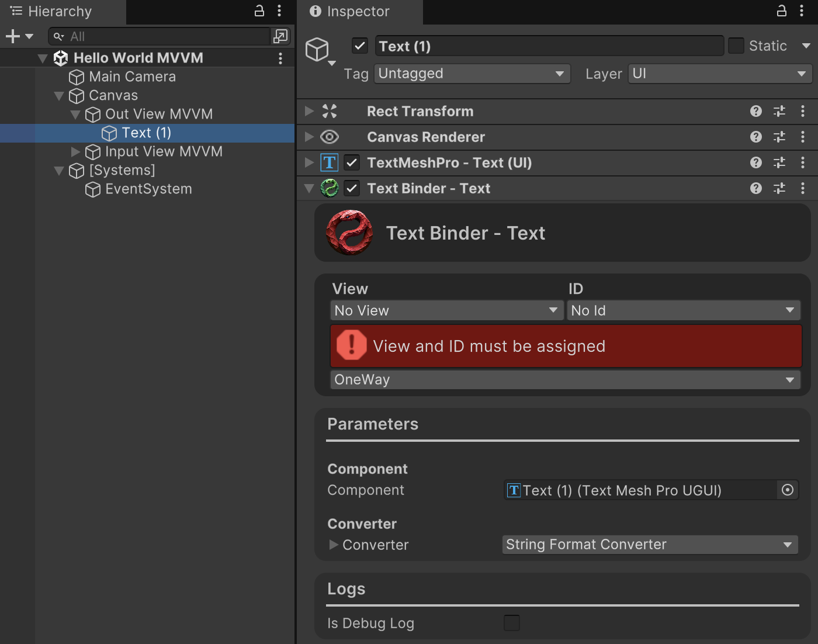Click the TextMeshPro blue T icon
Image resolution: width=818 pixels, height=644 pixels.
coord(330,162)
